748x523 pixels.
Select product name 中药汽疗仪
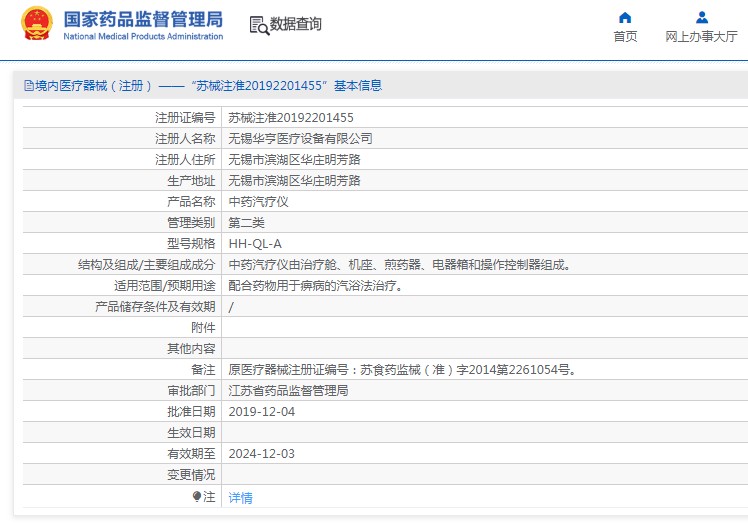(x=258, y=201)
